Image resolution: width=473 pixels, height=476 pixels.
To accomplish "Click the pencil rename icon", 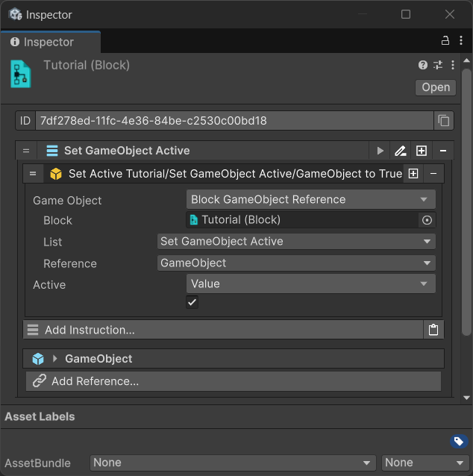I will (x=401, y=151).
